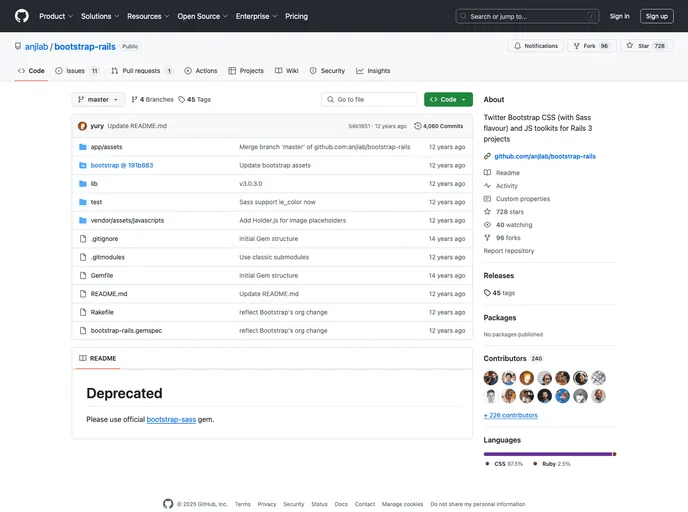Screen dimensions: 688x512
Task: Open the Wiki tab
Action: tap(287, 71)
